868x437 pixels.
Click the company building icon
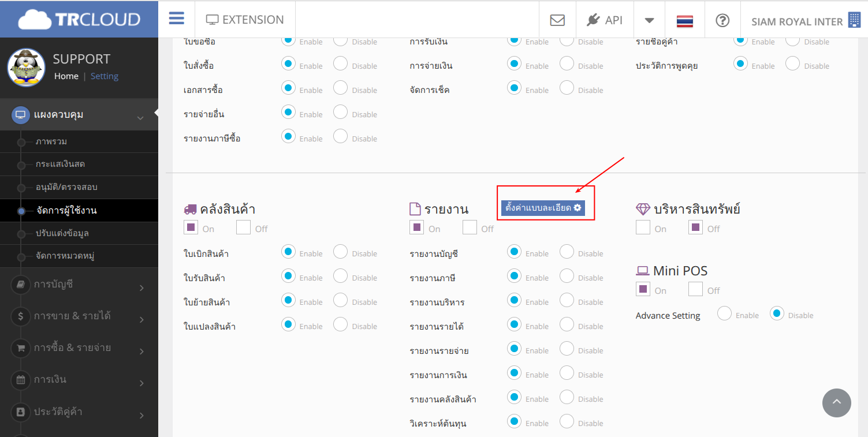[x=854, y=20]
